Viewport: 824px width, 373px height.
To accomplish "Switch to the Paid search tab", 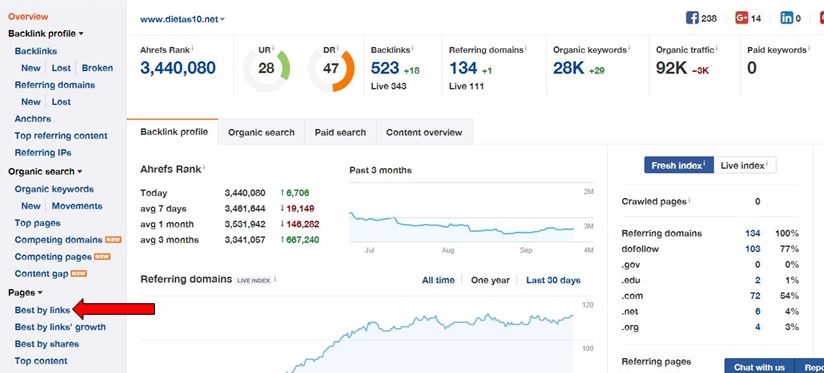I will pyautogui.click(x=341, y=132).
